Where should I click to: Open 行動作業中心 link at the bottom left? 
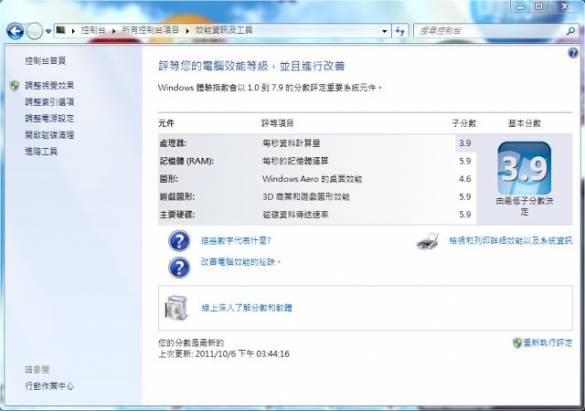click(49, 386)
